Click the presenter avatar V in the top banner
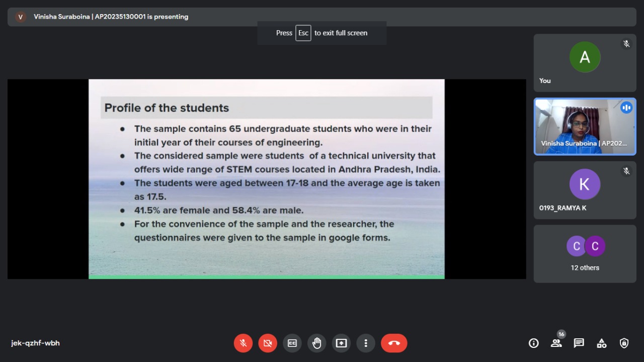 click(21, 17)
